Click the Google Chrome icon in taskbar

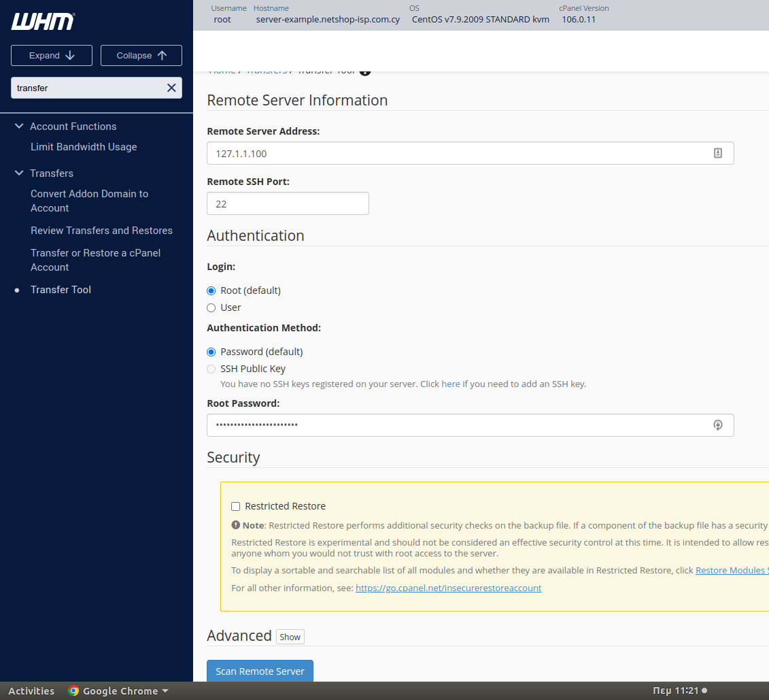click(73, 690)
